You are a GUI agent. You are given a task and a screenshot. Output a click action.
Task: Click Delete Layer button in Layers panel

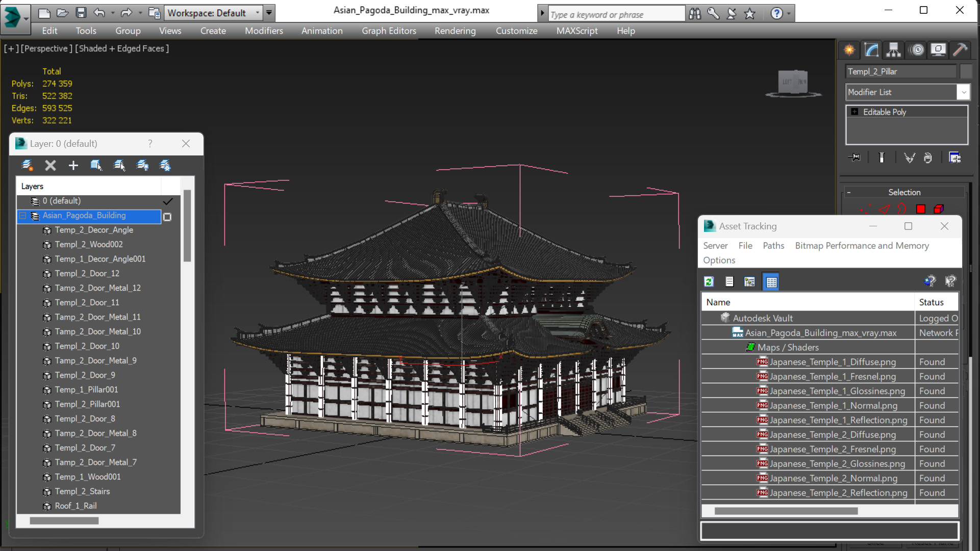(x=51, y=166)
